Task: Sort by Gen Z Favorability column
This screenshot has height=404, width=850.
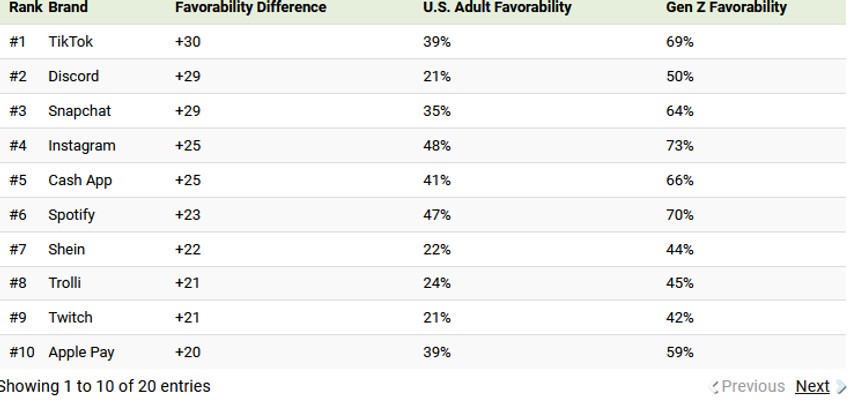Action: click(x=726, y=8)
